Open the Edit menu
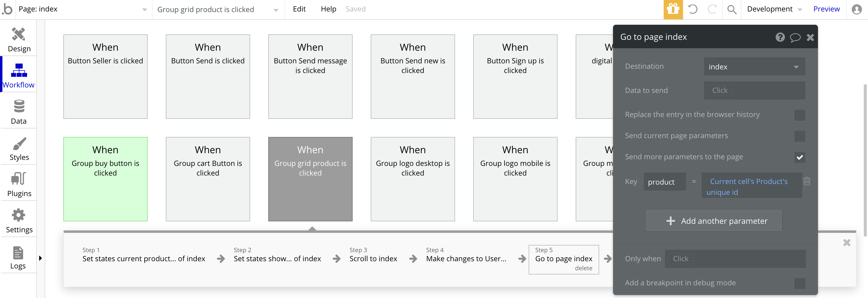The image size is (868, 298). (299, 9)
